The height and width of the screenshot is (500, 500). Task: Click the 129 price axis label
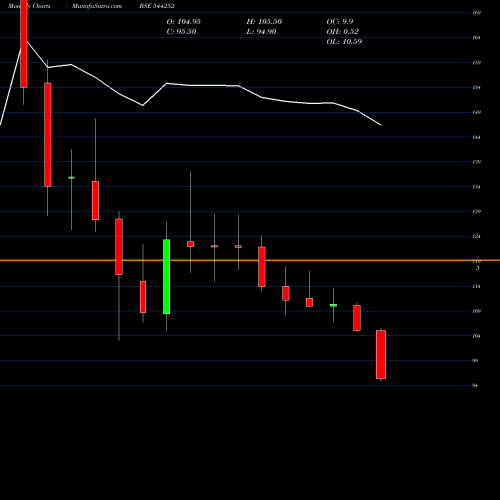tap(477, 212)
